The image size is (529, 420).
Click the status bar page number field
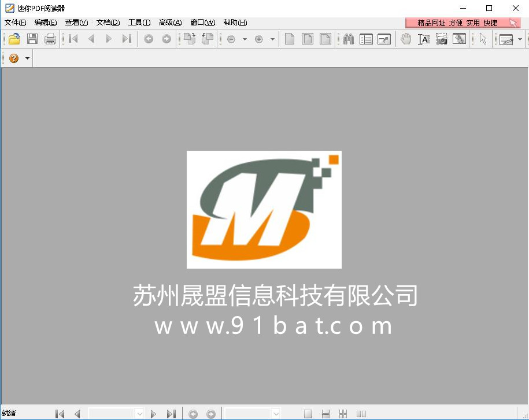[x=112, y=414]
